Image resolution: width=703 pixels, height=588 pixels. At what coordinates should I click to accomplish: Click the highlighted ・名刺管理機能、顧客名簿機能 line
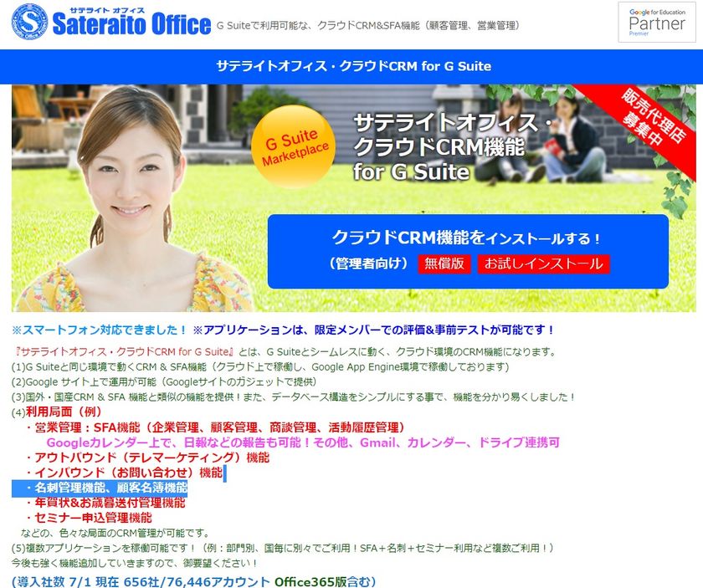[x=100, y=488]
